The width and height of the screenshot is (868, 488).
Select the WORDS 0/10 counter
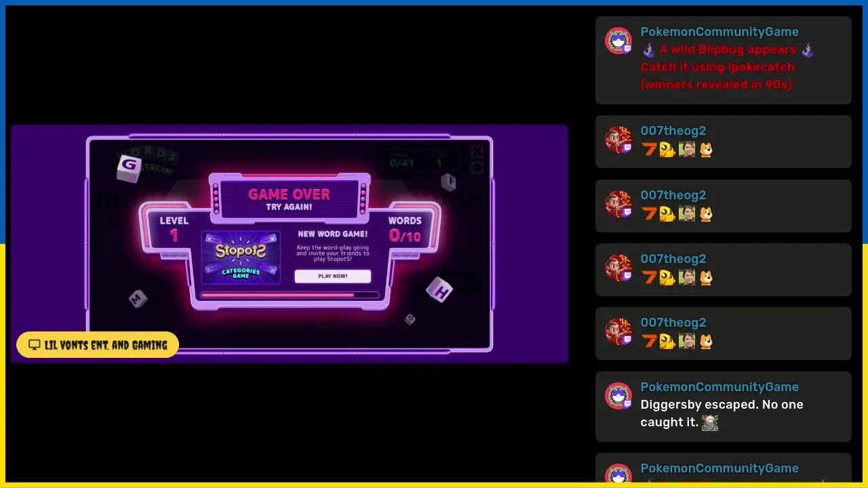click(405, 229)
